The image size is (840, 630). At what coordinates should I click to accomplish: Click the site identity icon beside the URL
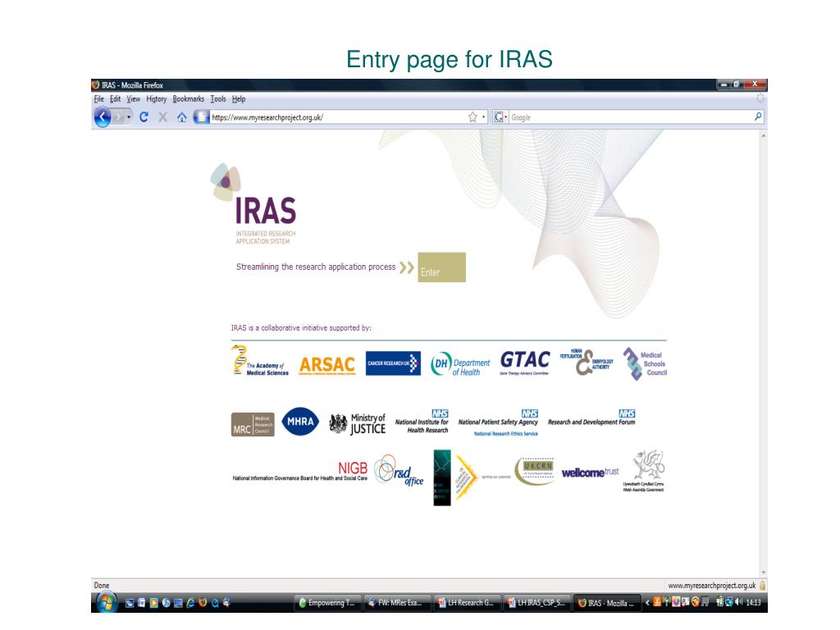[201, 116]
